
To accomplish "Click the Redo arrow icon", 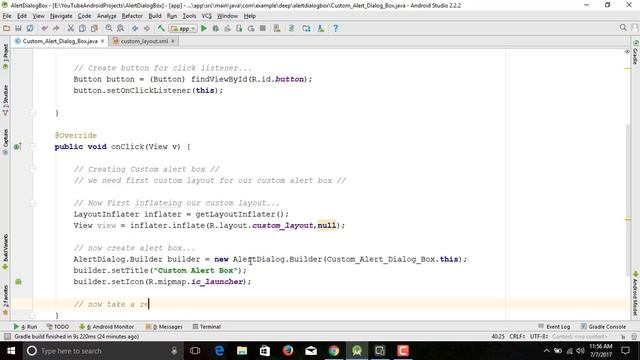I will click(x=56, y=28).
